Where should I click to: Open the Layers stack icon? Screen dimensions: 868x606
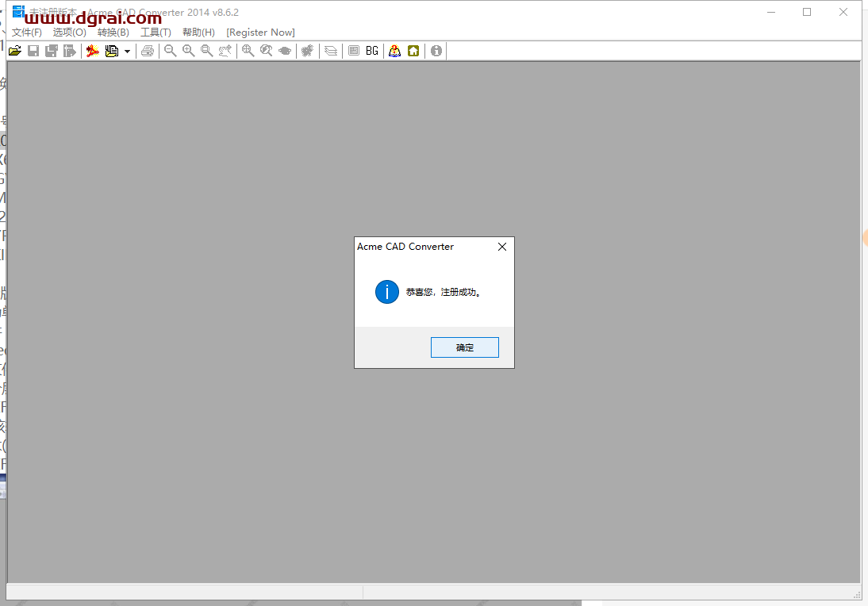[331, 51]
